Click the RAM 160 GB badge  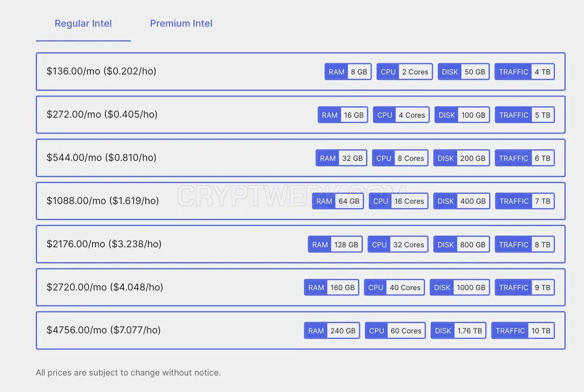click(332, 287)
